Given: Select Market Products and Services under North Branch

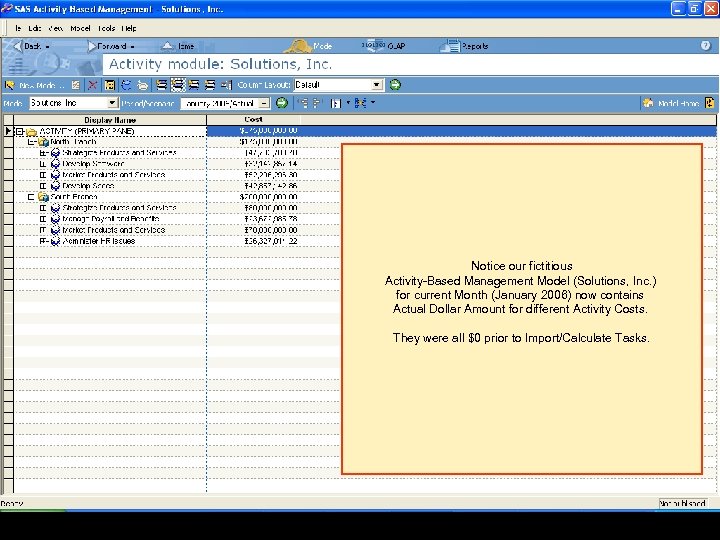Looking at the screenshot, I should (x=113, y=175).
